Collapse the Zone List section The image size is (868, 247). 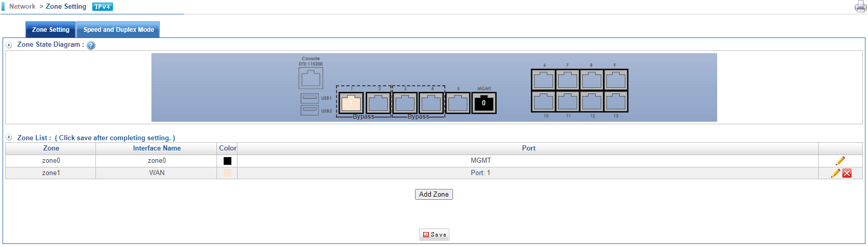coord(9,138)
